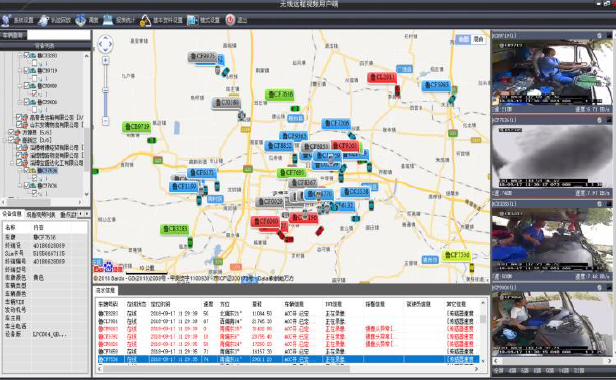Screen dimensions: 616x380
Task: Click the down arrow of device tree scrollbar
Action: (86, 194)
